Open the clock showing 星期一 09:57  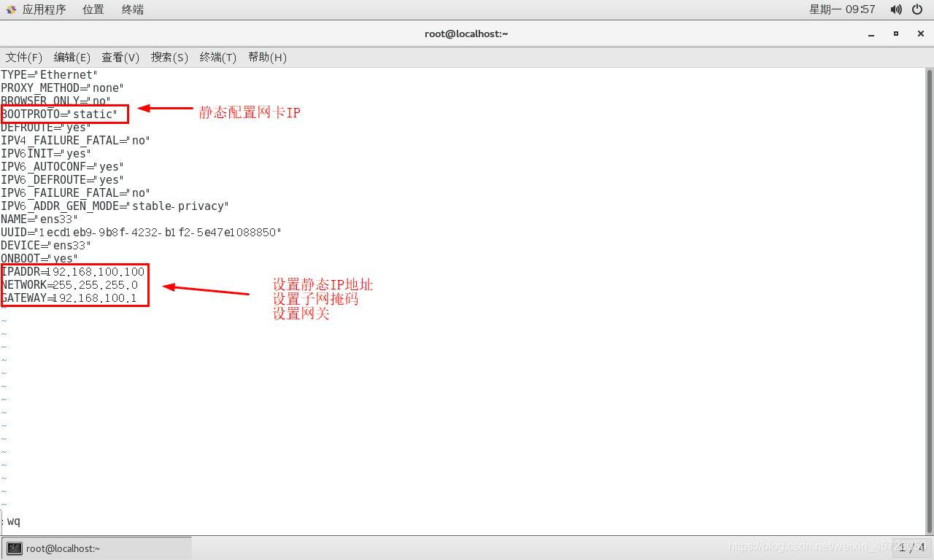pyautogui.click(x=842, y=9)
